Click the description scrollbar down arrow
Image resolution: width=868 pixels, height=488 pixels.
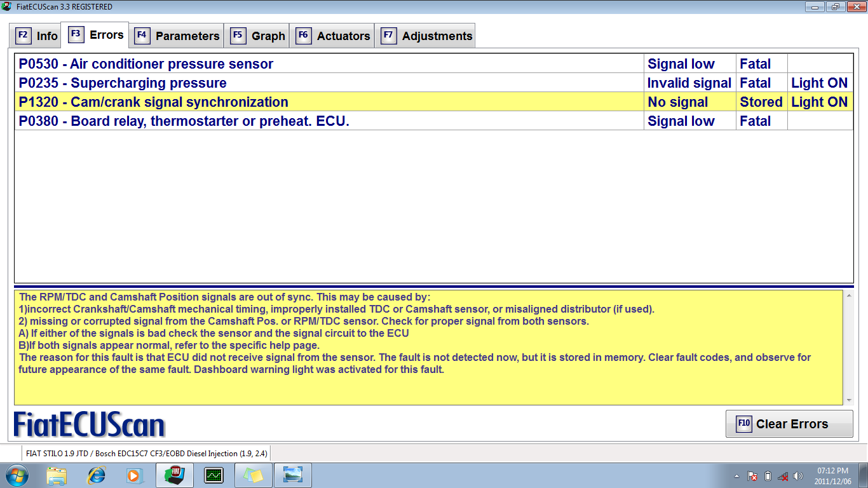click(x=849, y=400)
